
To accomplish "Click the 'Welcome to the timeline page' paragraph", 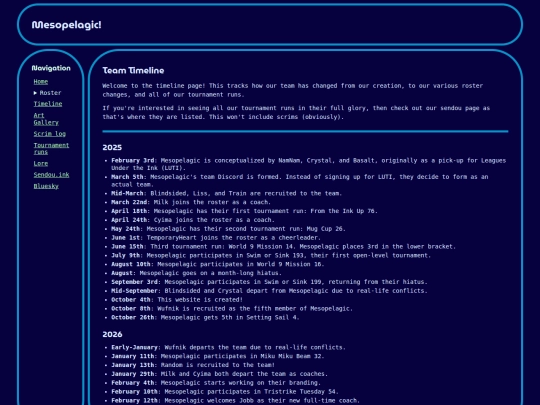I will 293,90.
